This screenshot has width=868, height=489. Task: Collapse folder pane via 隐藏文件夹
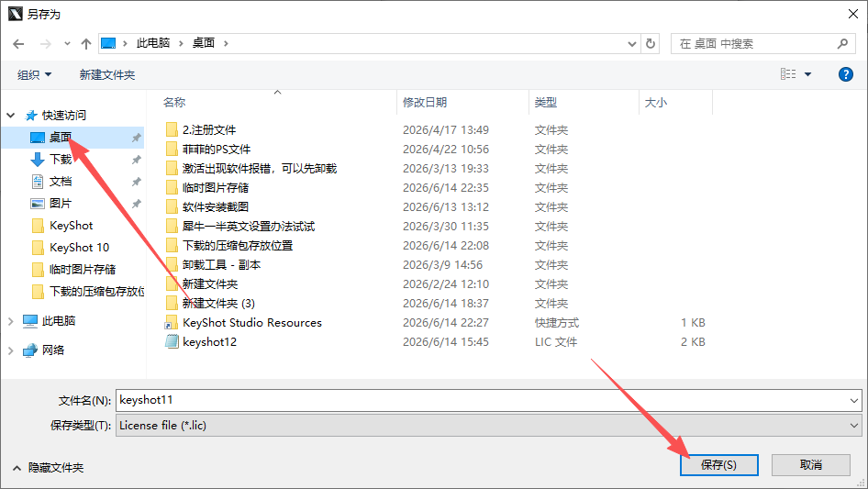pyautogui.click(x=48, y=468)
